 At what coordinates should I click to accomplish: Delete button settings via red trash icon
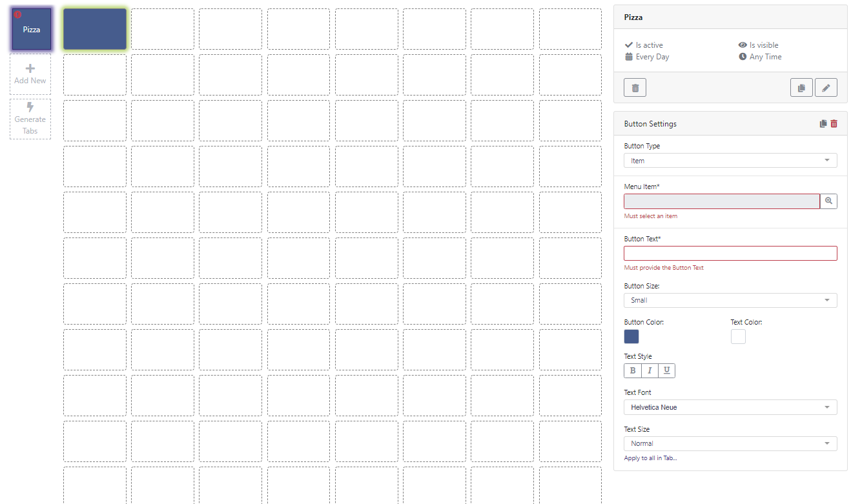[834, 123]
